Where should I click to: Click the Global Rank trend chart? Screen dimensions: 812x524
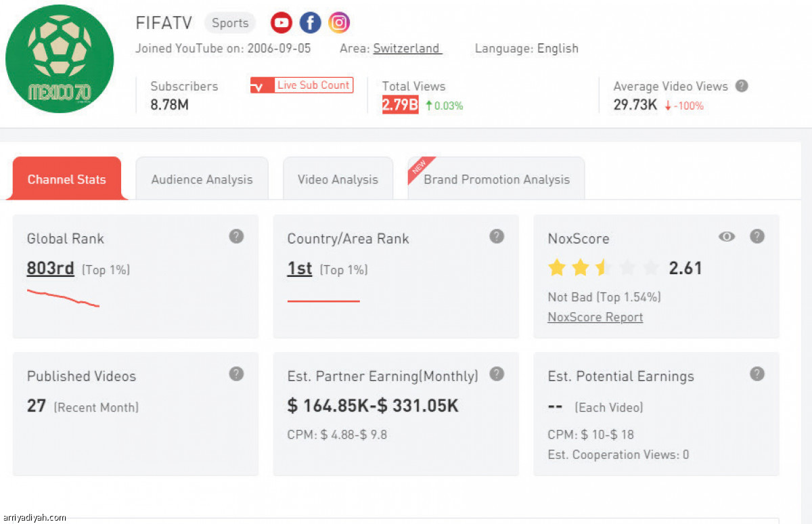coord(63,298)
